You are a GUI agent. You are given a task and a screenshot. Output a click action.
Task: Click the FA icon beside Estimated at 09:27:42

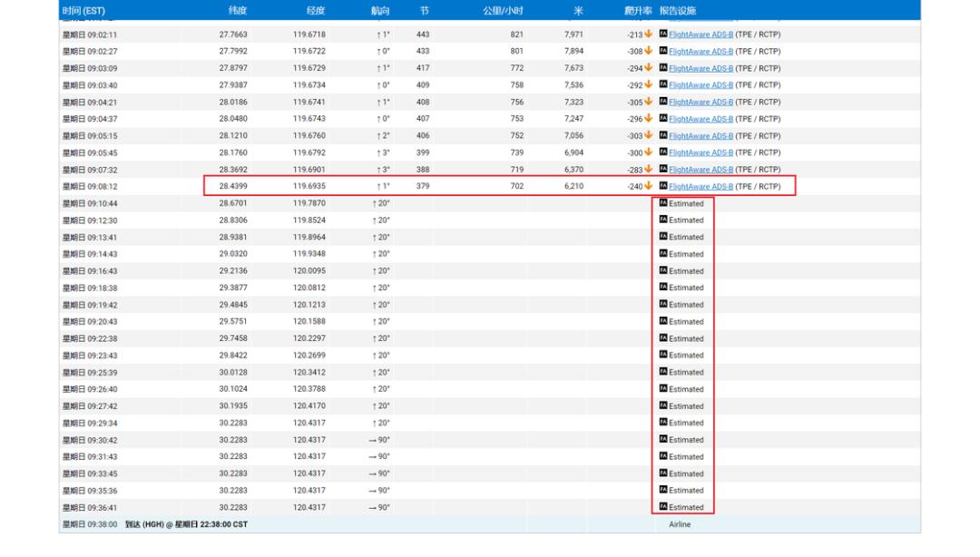[x=663, y=406]
